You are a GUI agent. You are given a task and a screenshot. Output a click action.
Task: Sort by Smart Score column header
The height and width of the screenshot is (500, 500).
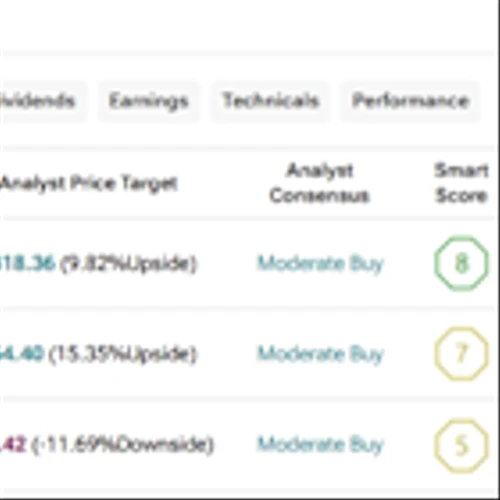461,183
